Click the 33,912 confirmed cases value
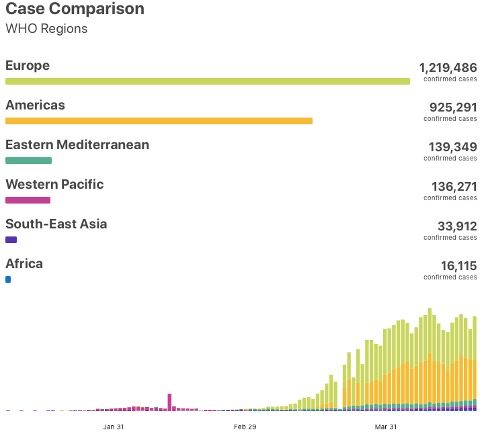The width and height of the screenshot is (482, 440). pyautogui.click(x=457, y=226)
